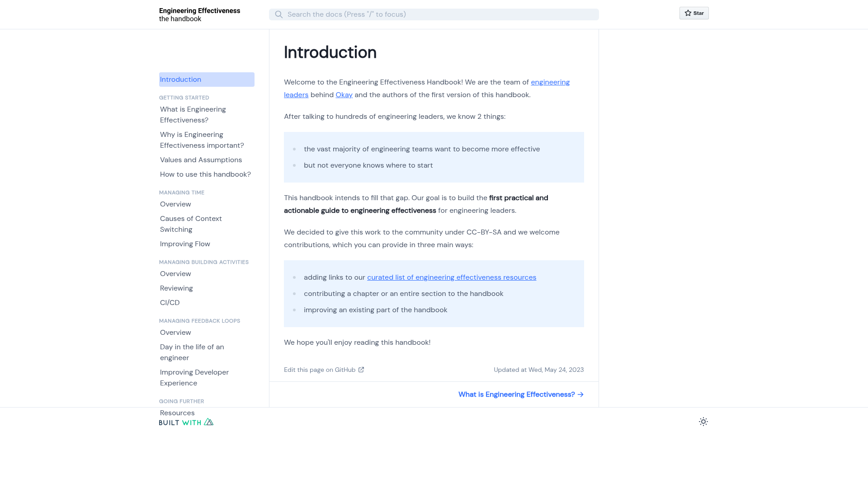The width and height of the screenshot is (868, 488).
Task: Open Values and Assumptions page
Action: pyautogui.click(x=201, y=160)
